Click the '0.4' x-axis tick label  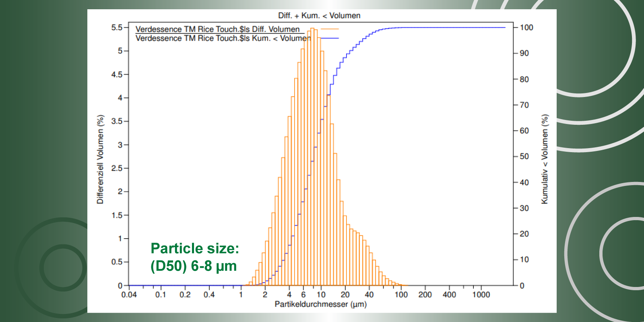coord(209,295)
